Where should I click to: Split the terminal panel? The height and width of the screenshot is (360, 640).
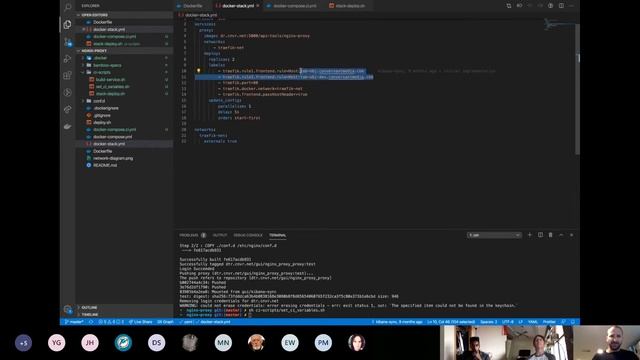540,235
